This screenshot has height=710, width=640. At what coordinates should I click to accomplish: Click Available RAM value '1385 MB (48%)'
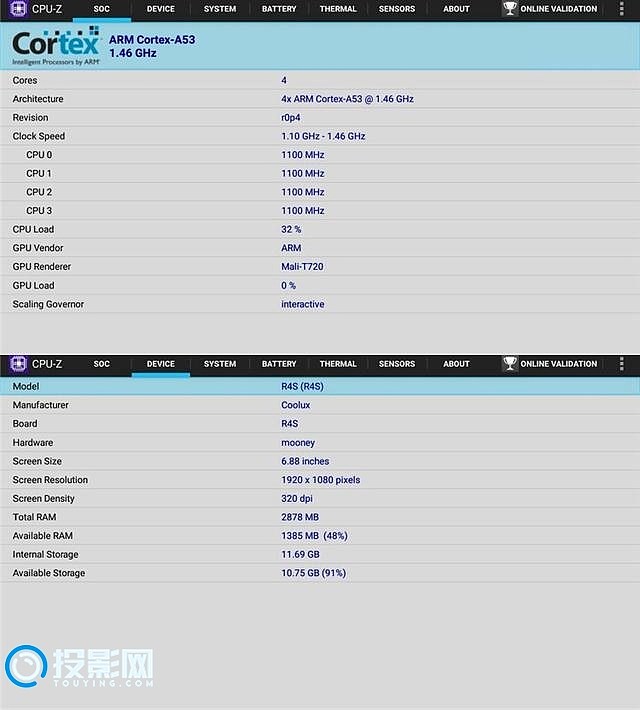tap(314, 536)
